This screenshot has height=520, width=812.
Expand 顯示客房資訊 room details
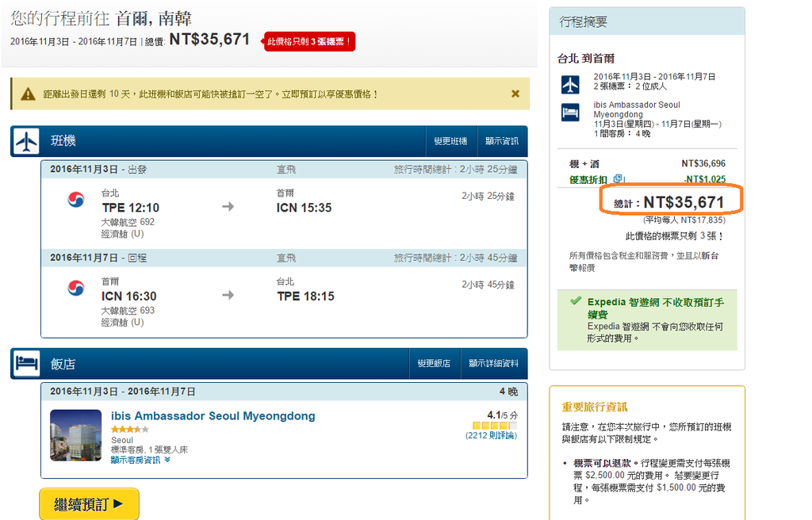pos(140,460)
